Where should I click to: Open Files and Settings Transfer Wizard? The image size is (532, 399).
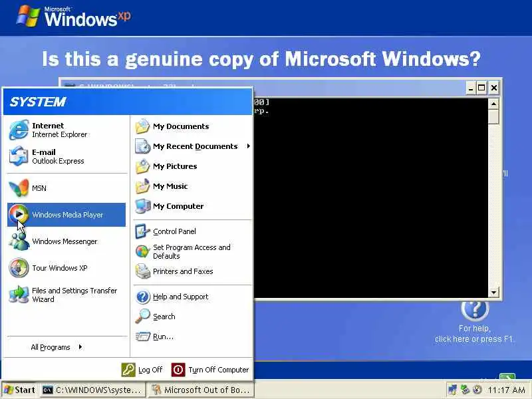click(66, 295)
